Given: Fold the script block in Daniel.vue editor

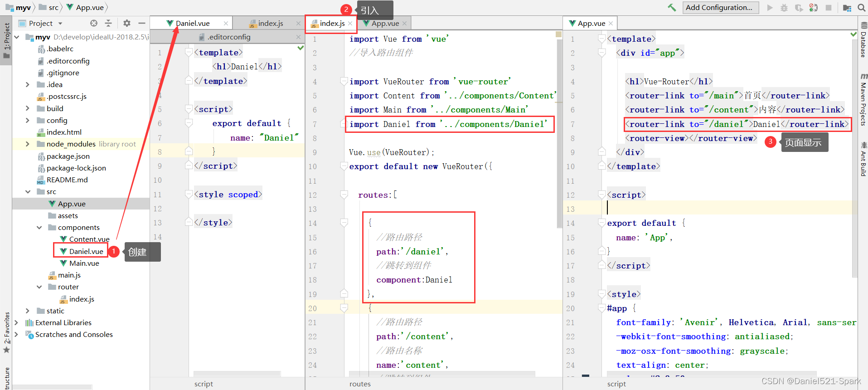Looking at the screenshot, I should click(189, 109).
